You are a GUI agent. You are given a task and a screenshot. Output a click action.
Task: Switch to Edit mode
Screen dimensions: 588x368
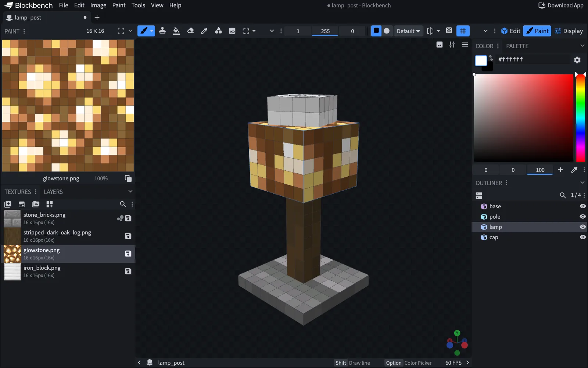pyautogui.click(x=511, y=31)
